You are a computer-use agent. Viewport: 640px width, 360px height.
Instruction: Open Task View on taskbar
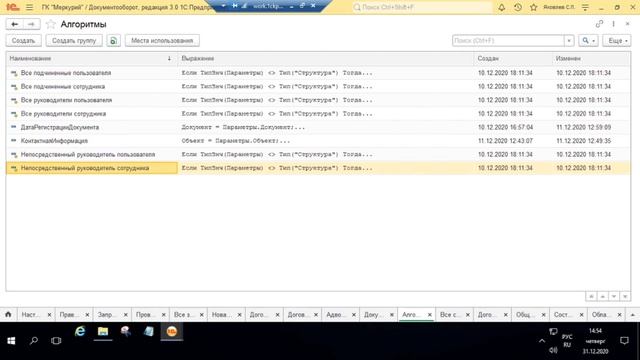[56, 340]
